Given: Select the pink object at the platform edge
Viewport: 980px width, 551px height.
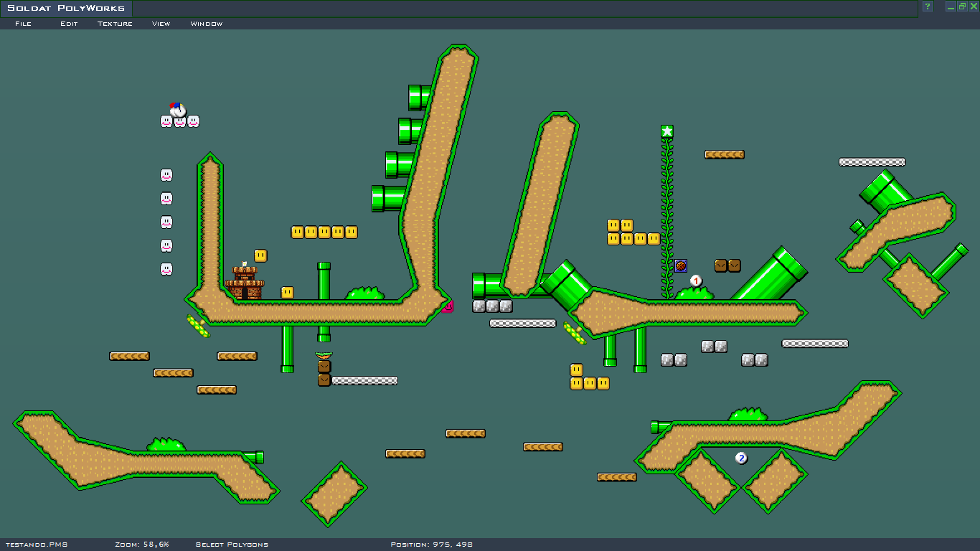Looking at the screenshot, I should [448, 307].
